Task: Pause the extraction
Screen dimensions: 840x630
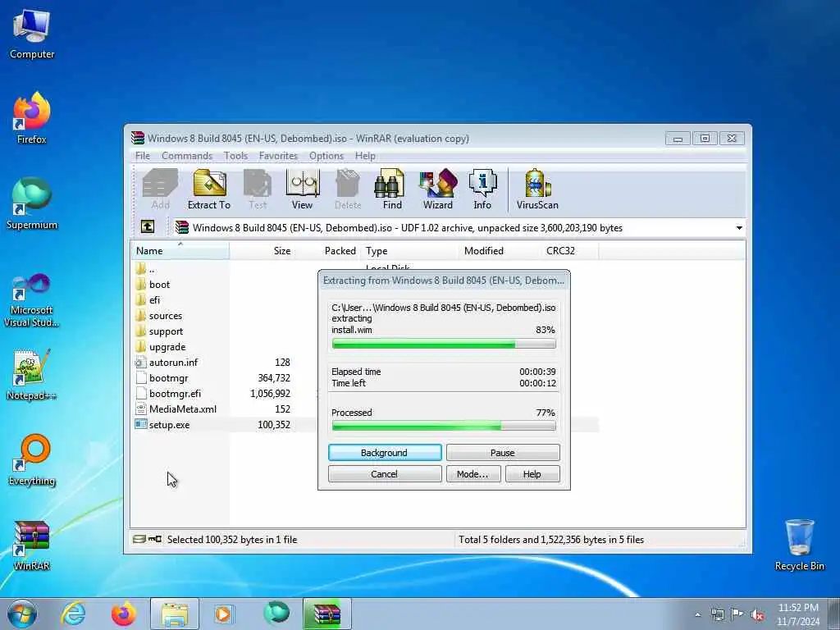Action: (503, 453)
